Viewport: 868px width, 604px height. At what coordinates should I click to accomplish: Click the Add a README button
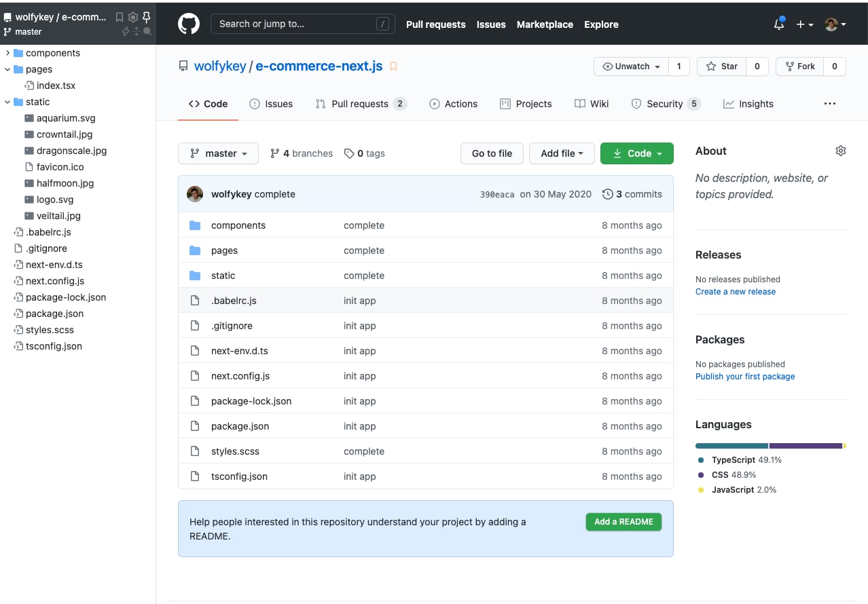[x=623, y=522]
